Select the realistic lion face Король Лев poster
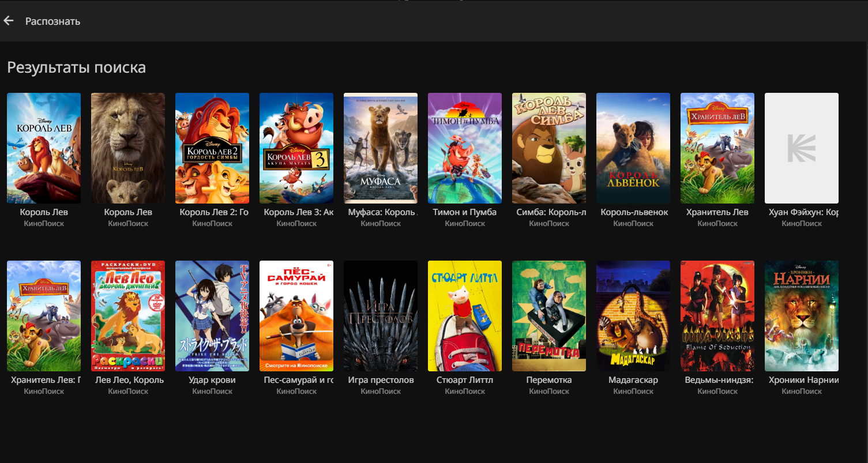Image resolution: width=868 pixels, height=463 pixels. [x=128, y=148]
